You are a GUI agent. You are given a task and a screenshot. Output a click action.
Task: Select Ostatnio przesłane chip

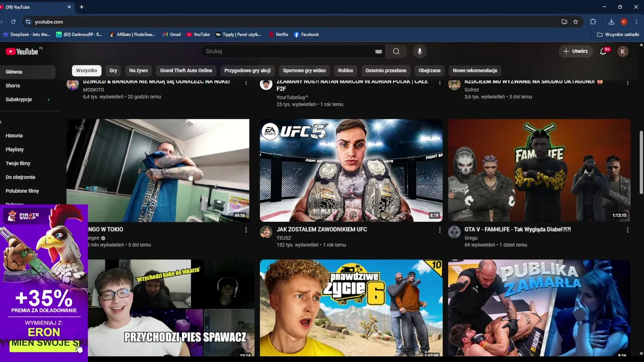pos(386,70)
